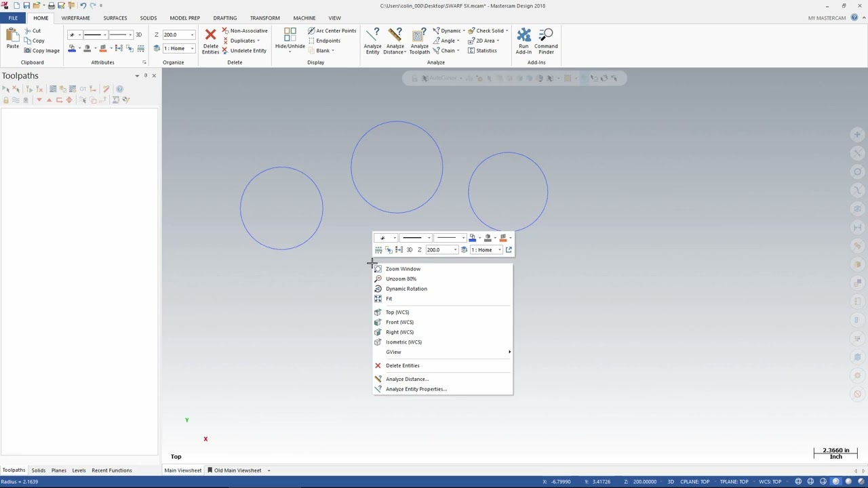Select Dynamic Rotation in context menu
868x488 pixels.
(x=443, y=289)
